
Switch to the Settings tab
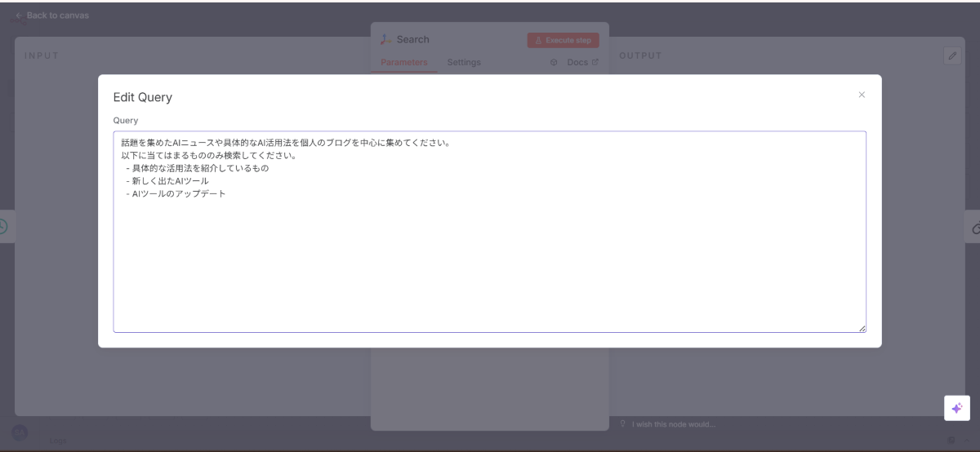tap(464, 62)
